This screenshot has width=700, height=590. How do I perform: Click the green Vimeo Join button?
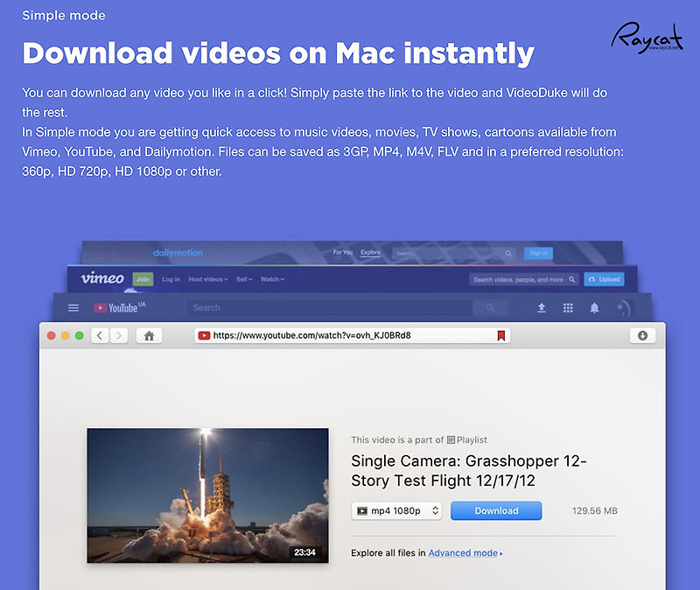tap(143, 279)
